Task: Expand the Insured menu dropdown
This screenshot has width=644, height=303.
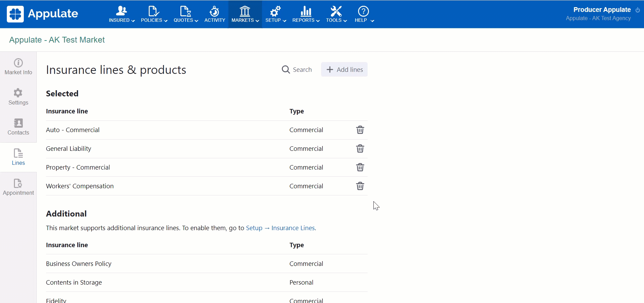Action: 122,14
